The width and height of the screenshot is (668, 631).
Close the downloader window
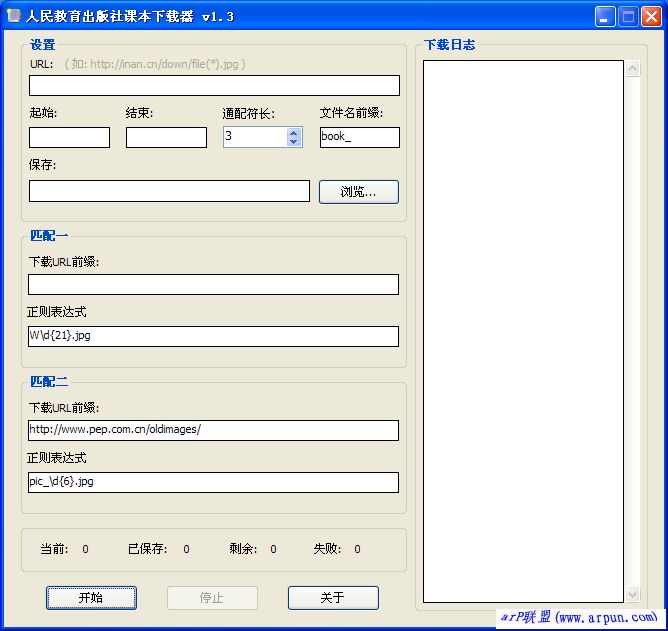651,17
